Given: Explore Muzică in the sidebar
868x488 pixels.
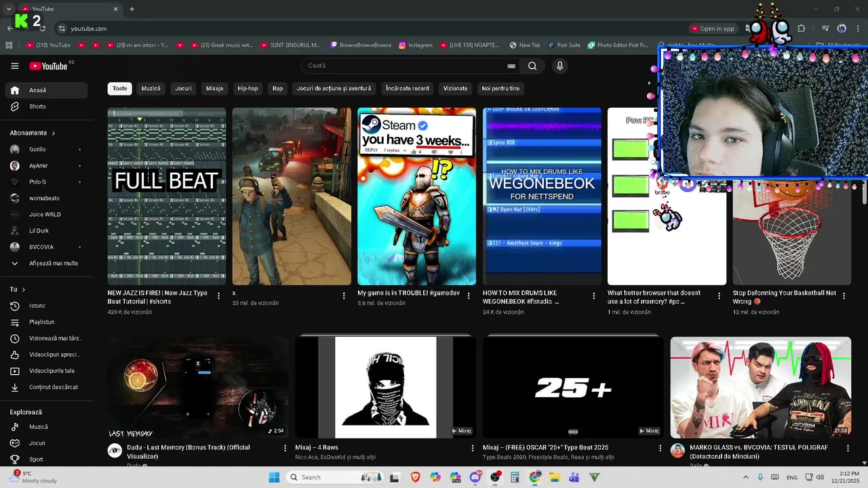Looking at the screenshot, I should (x=46, y=427).
